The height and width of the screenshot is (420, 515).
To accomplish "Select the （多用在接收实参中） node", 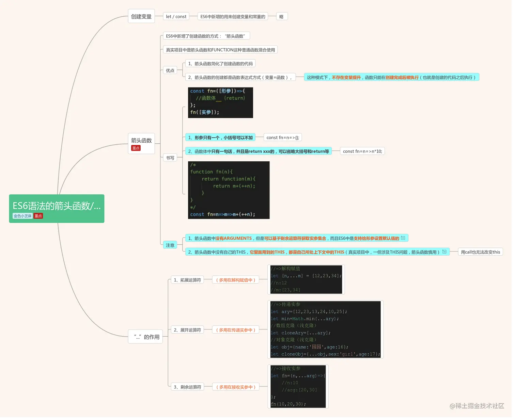I will tap(236, 387).
